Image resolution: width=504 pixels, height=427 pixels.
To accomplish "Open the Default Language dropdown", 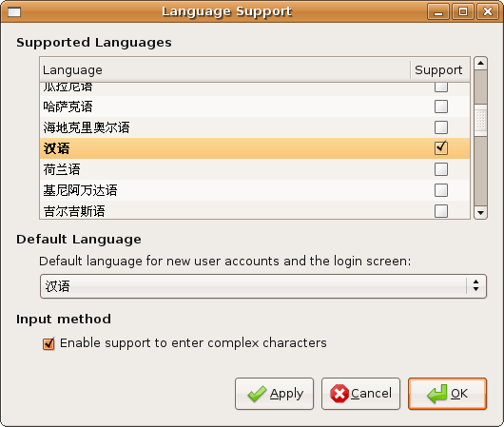I will (x=263, y=286).
